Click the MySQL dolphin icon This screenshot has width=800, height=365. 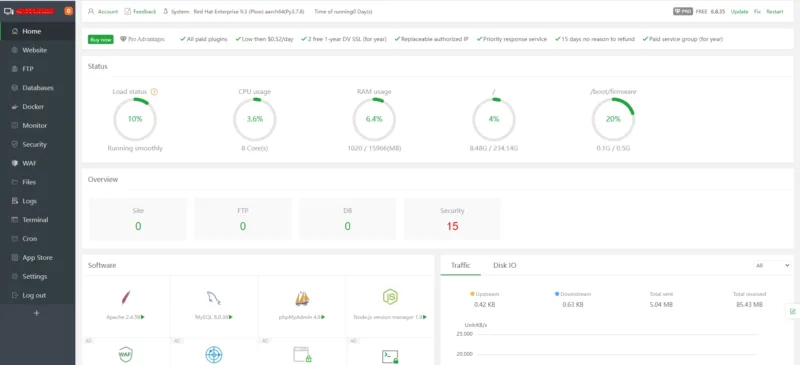pos(213,298)
